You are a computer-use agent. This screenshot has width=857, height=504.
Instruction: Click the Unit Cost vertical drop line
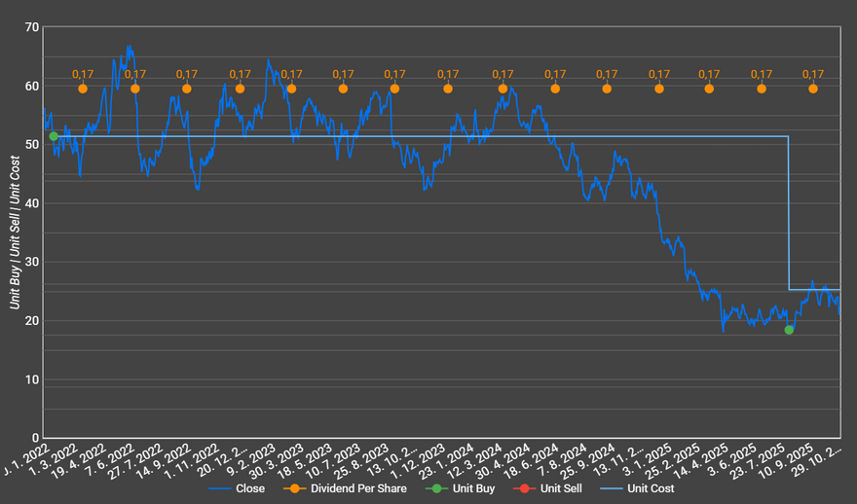[788, 214]
